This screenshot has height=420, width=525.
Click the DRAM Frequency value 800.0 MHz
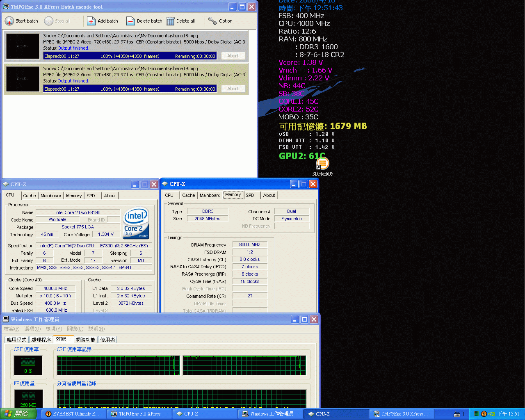(250, 244)
